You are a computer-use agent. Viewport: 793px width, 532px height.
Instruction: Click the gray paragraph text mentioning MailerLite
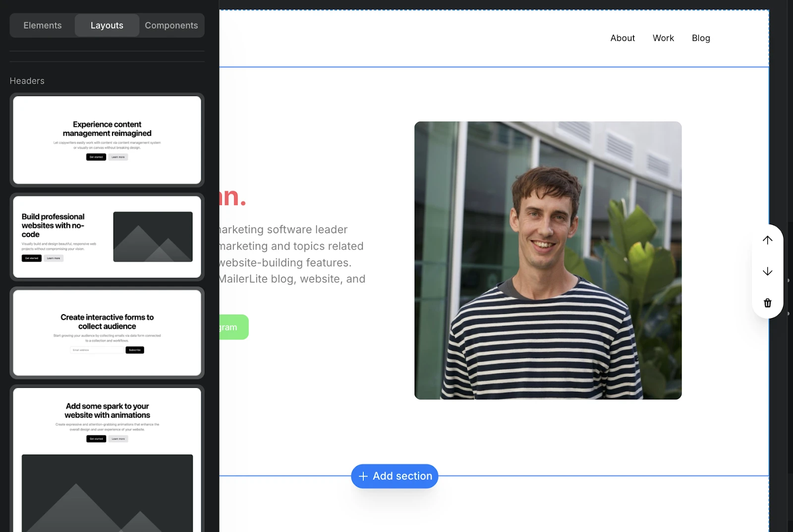[292, 254]
